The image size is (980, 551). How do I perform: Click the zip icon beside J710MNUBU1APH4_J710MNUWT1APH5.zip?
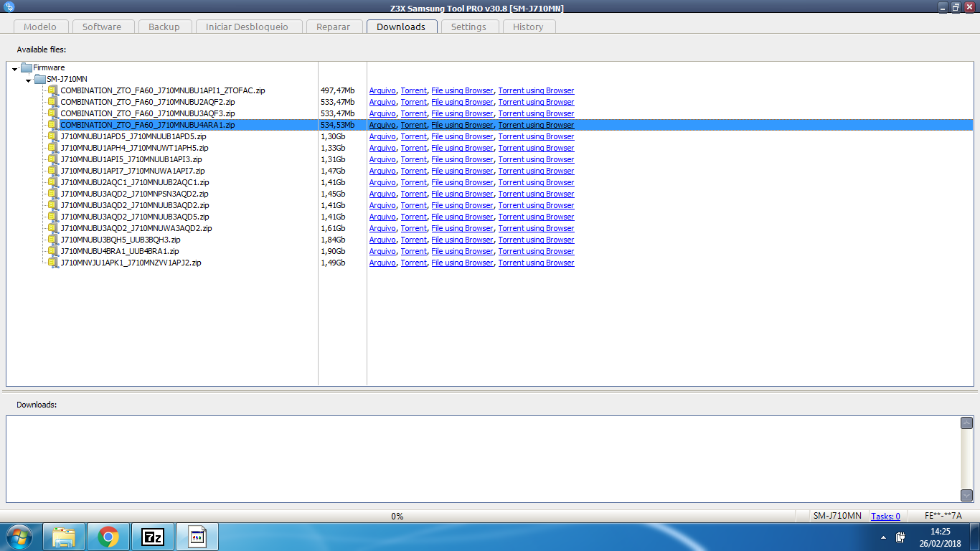[x=52, y=148]
